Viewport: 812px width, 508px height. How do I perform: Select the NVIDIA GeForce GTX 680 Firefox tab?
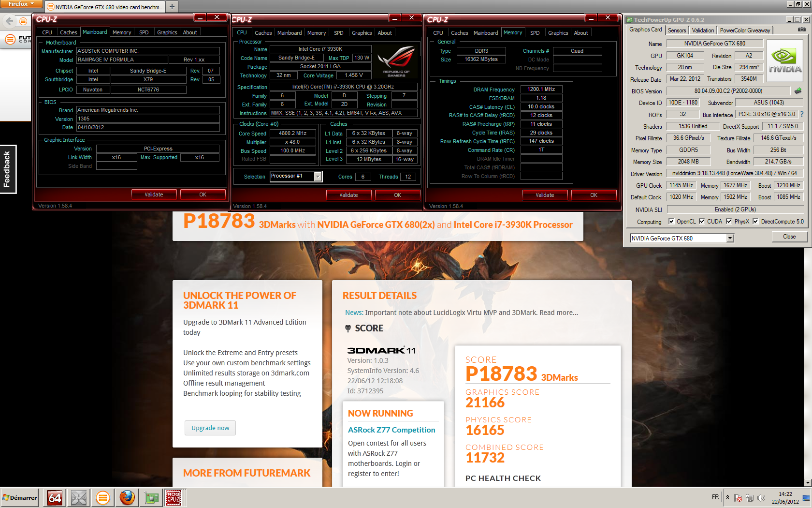[105, 7]
